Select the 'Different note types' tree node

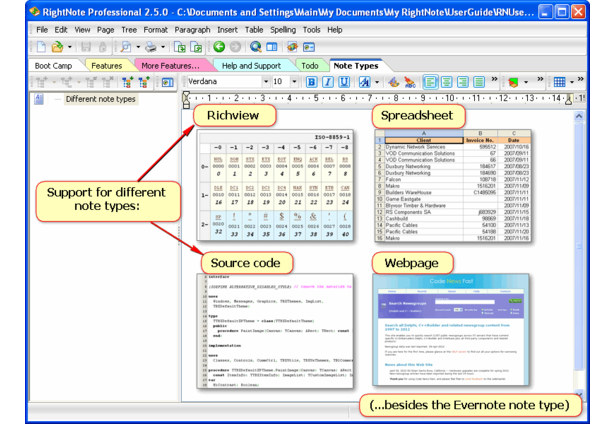(x=100, y=99)
